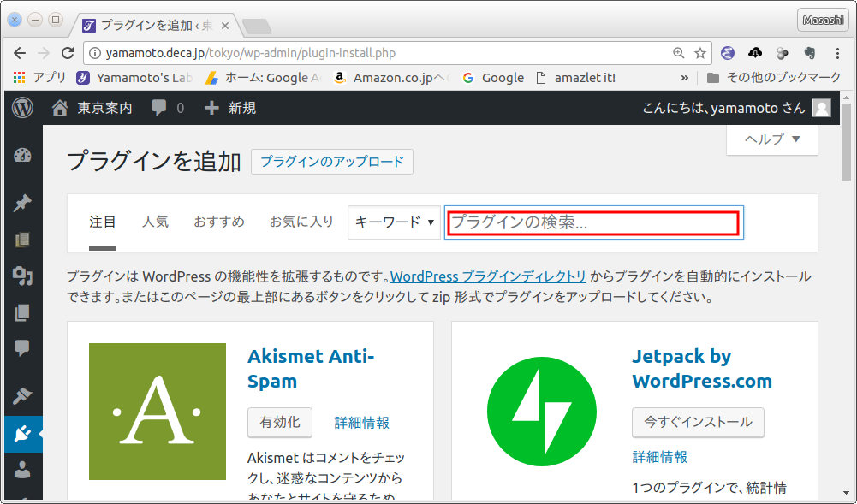Open the Google bookmark
857x504 pixels.
(493, 78)
